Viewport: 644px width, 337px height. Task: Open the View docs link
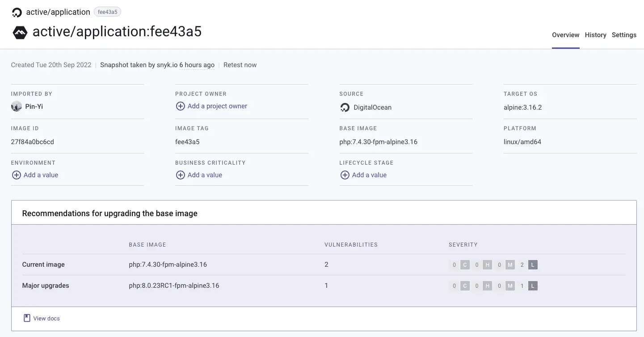tap(46, 318)
